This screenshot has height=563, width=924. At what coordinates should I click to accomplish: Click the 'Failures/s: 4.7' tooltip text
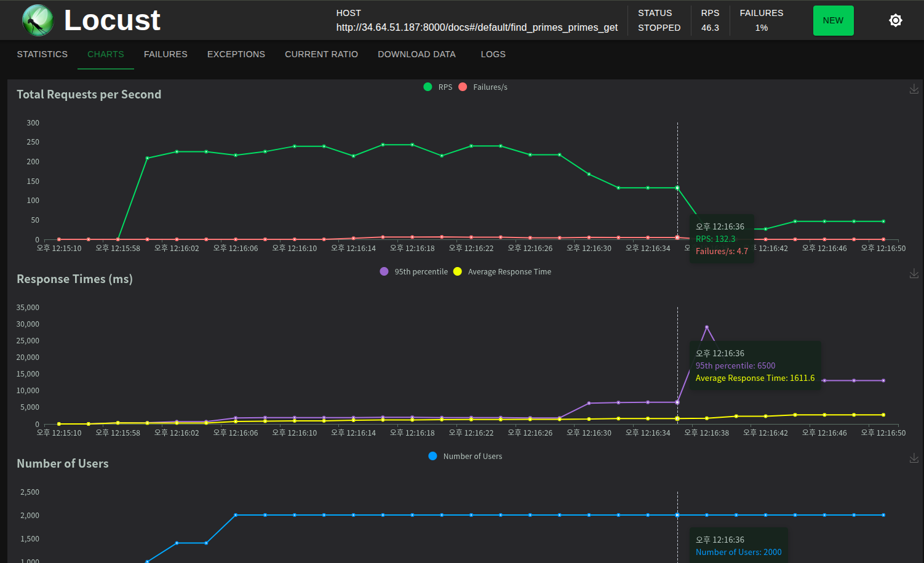(x=722, y=251)
